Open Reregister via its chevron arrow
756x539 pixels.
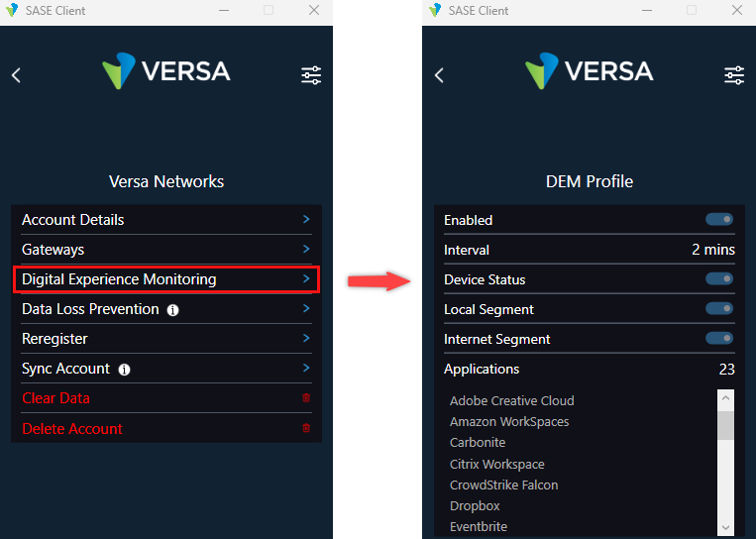coord(306,339)
